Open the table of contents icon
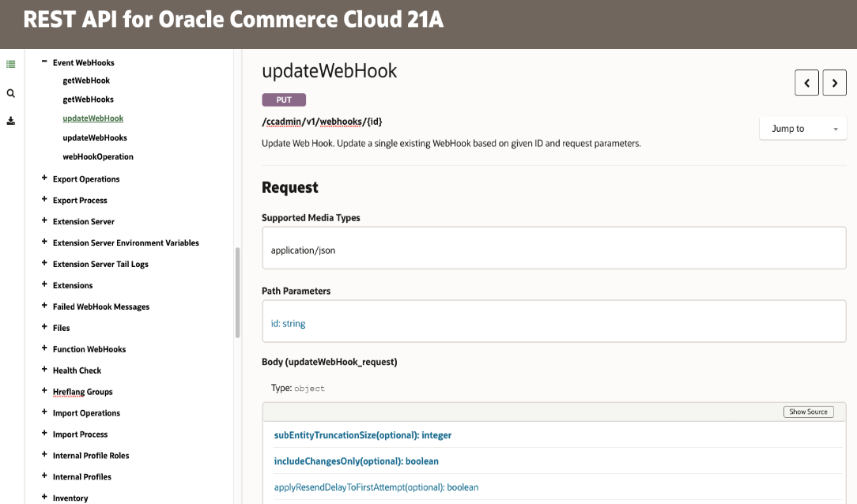 pos(11,64)
